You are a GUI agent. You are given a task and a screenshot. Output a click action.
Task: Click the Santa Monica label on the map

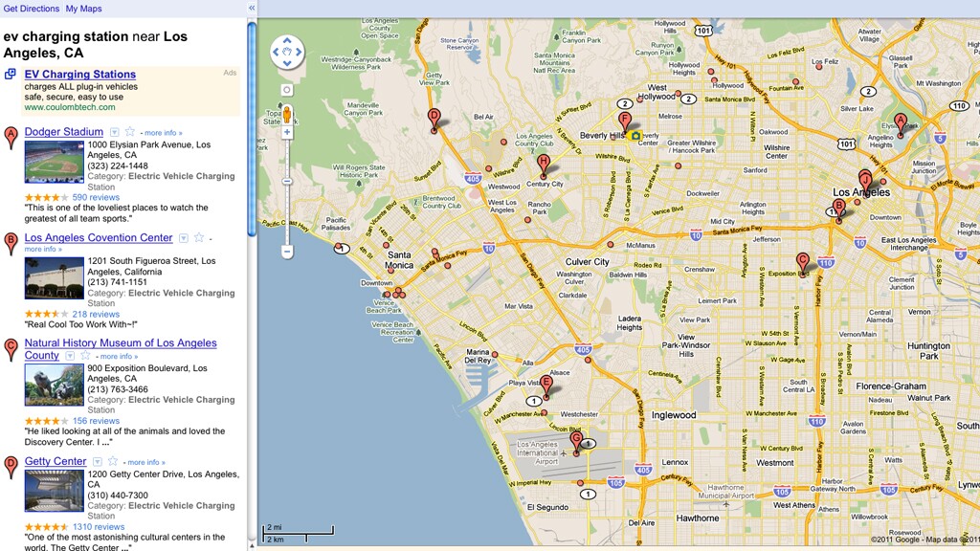click(x=399, y=260)
